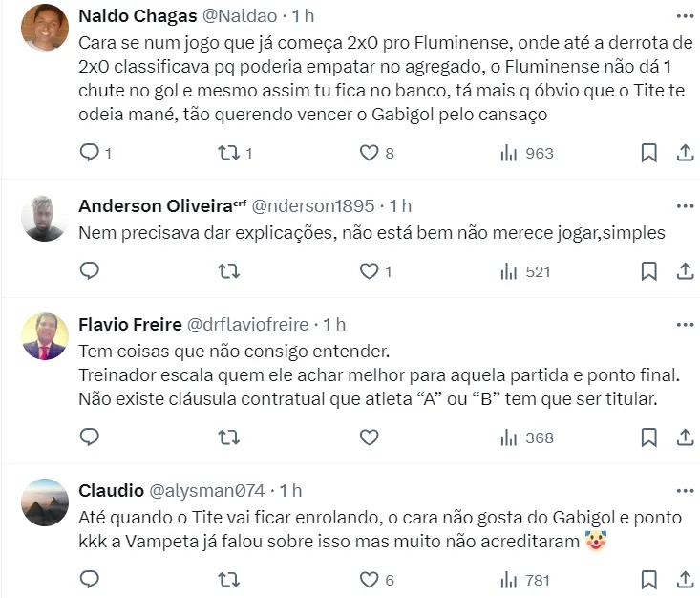The image size is (700, 598).
Task: Like the tweet by Naldo Chagas
Action: point(369,153)
